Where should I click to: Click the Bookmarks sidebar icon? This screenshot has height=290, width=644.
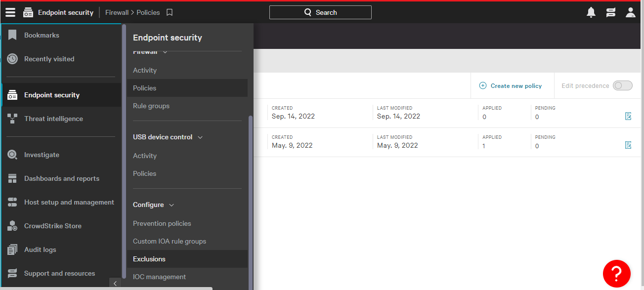point(12,35)
